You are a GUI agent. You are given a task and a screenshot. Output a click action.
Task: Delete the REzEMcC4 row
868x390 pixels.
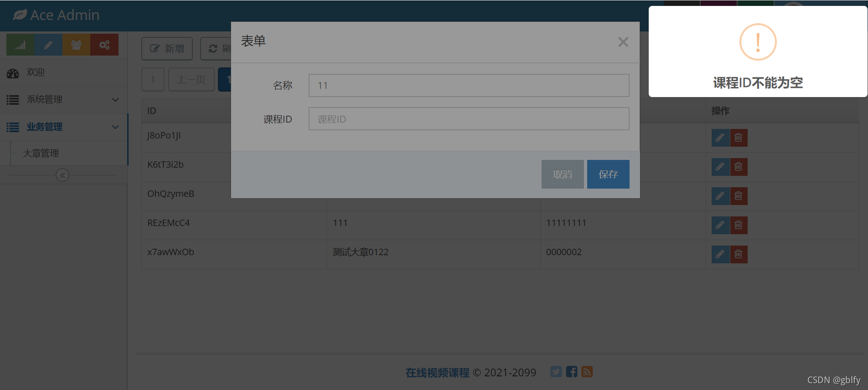(x=739, y=225)
